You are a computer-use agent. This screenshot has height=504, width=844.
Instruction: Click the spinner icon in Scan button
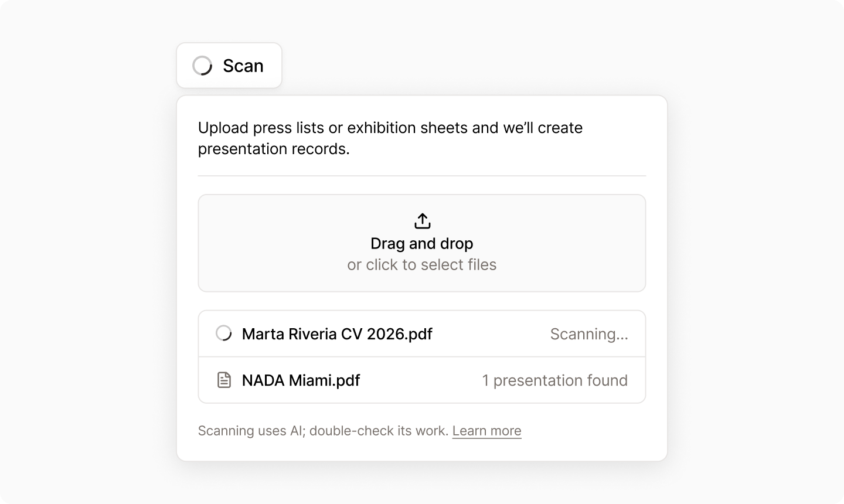(x=202, y=66)
